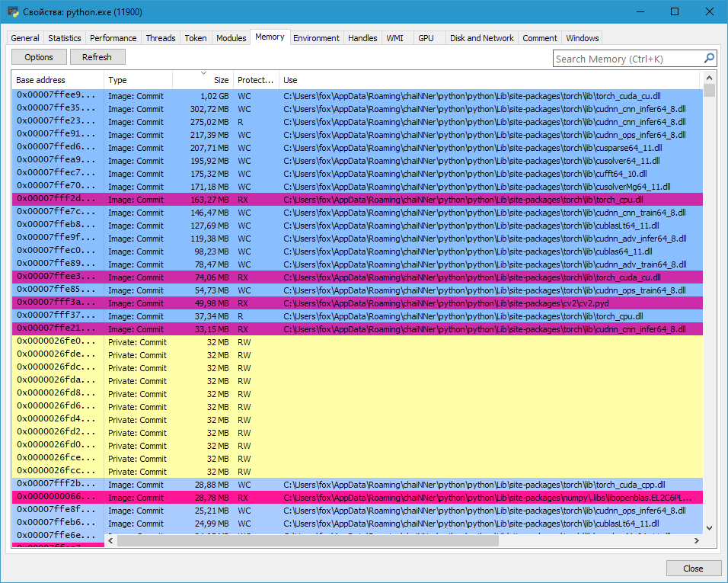Image resolution: width=728 pixels, height=583 pixels.
Task: Sort by Type column header
Action: [x=138, y=80]
